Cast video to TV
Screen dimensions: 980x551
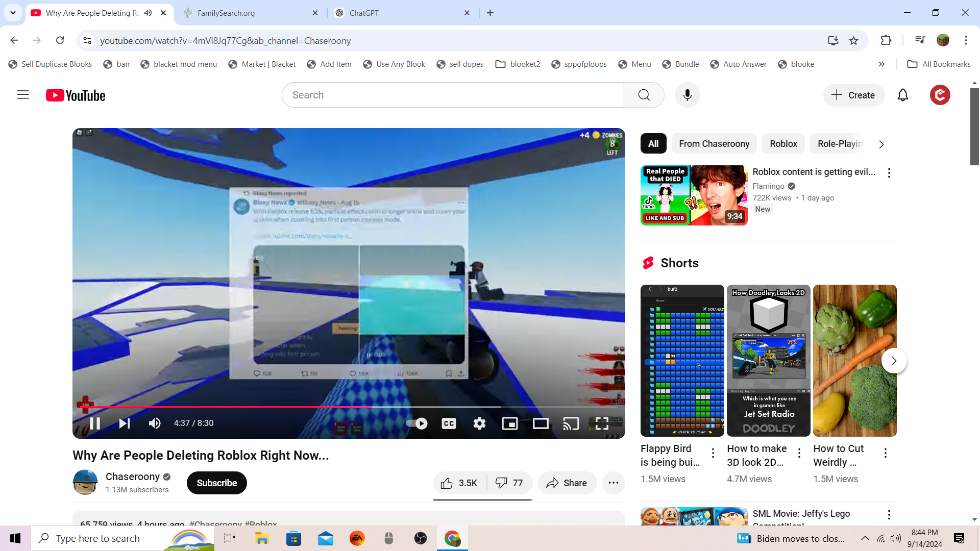point(571,423)
